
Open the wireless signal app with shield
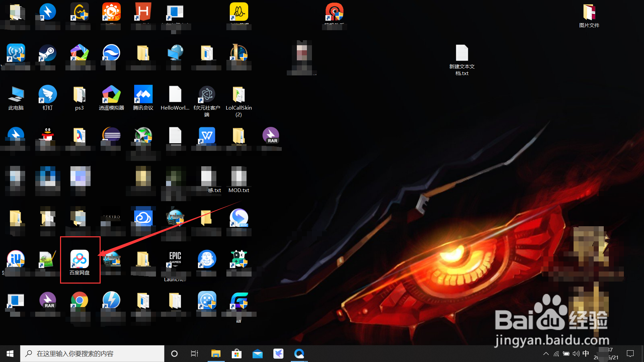tap(16, 53)
